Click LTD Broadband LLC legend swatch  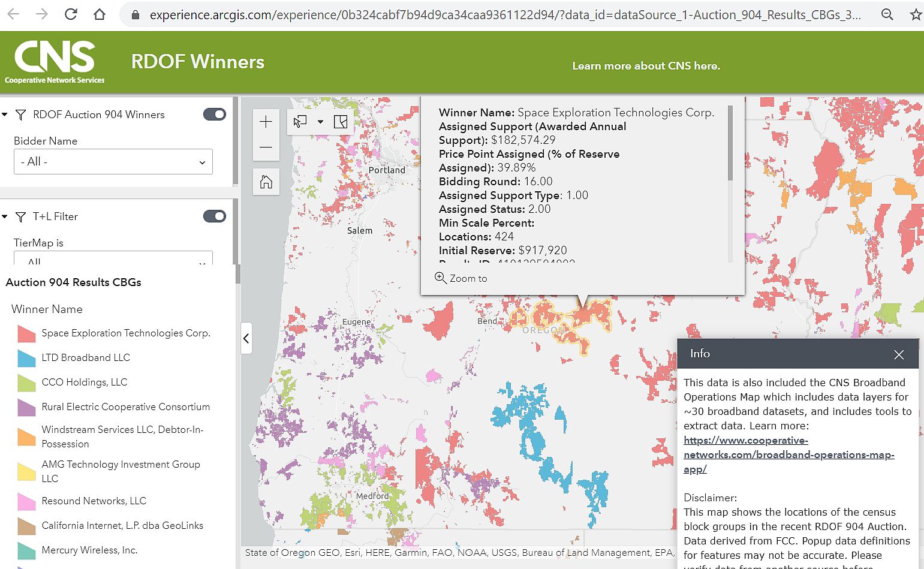point(27,358)
